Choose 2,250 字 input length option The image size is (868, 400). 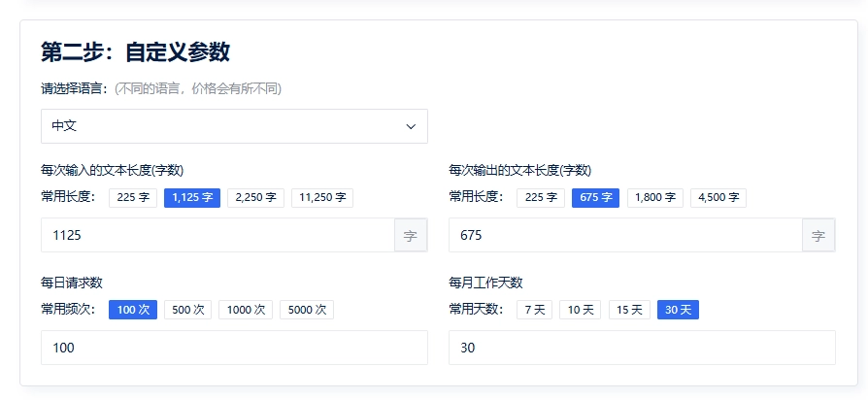[x=255, y=198]
